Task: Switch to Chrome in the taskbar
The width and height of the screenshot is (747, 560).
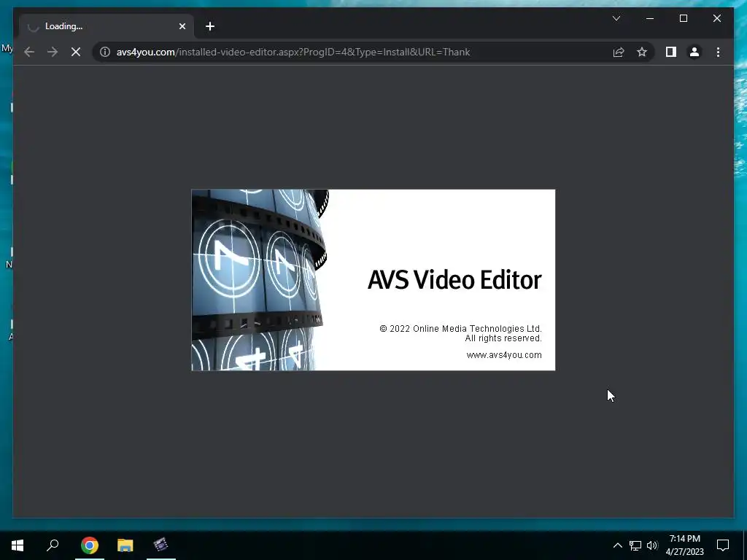Action: 90,545
